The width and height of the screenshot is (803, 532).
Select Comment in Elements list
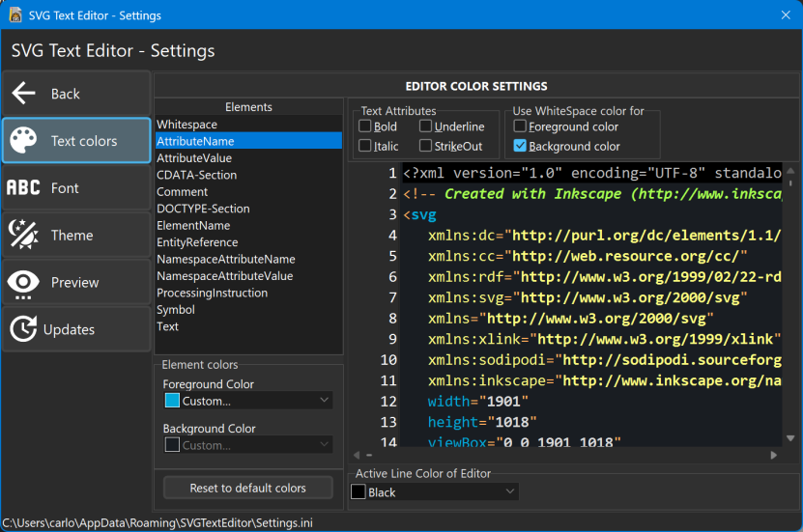[249, 192]
